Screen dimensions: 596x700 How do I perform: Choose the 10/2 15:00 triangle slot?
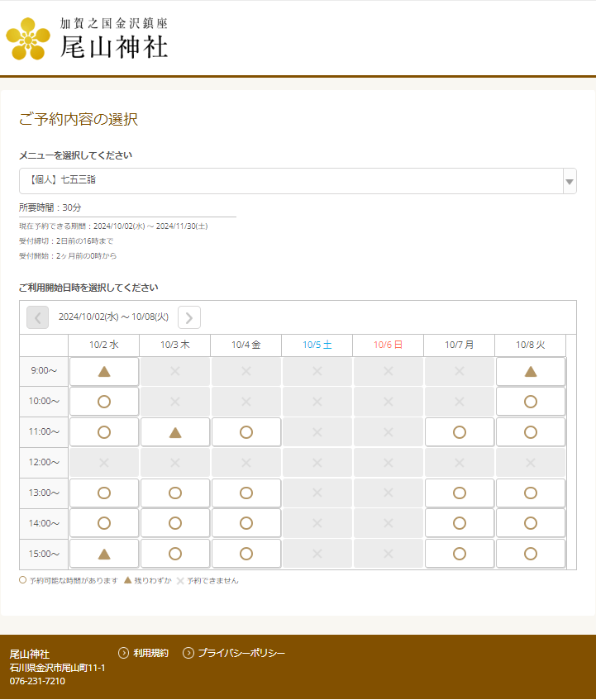(104, 554)
